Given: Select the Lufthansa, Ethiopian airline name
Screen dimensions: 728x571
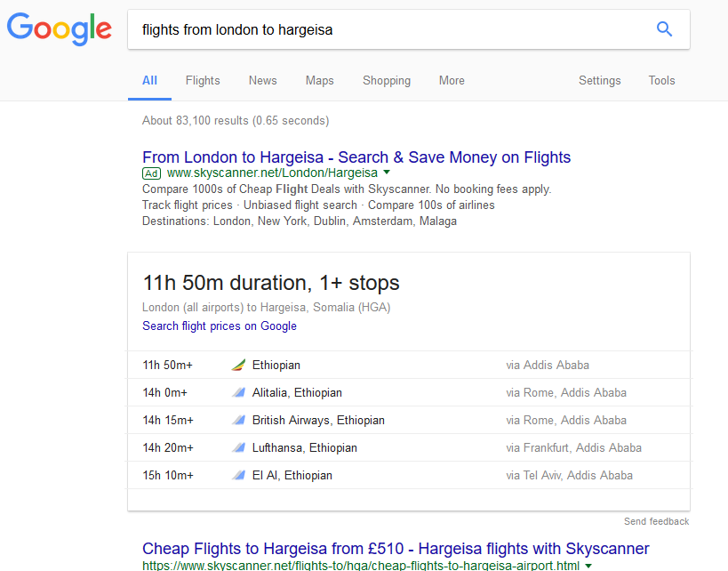Looking at the screenshot, I should point(304,447).
